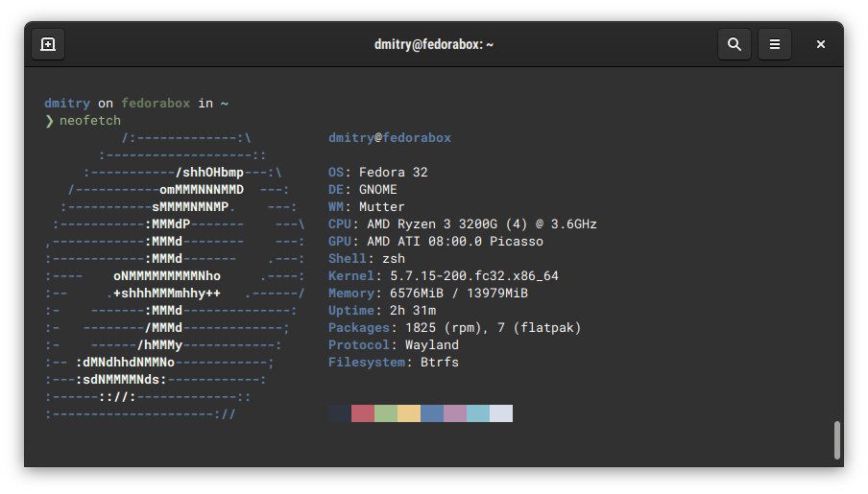Open the terminal search

coord(734,44)
